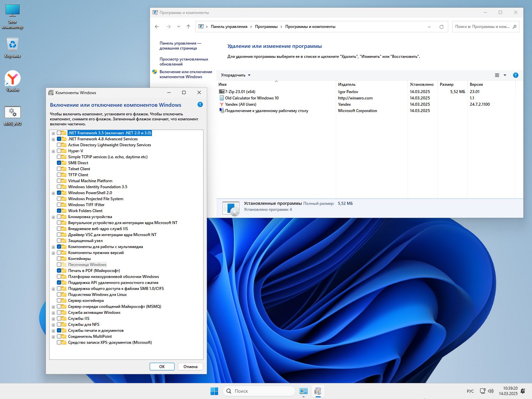Viewport: 532px width, 399px height.
Task: Enable the Telnet Client checkbox
Action: point(59,169)
